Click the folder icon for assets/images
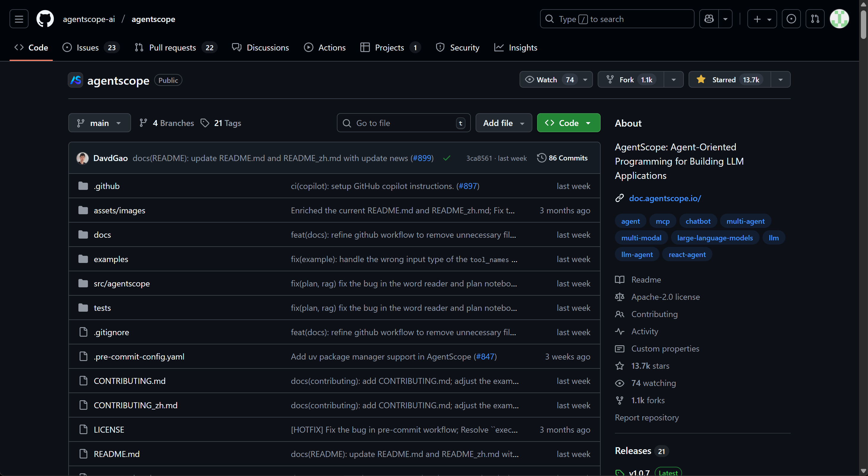Viewport: 868px width, 476px height. (83, 210)
